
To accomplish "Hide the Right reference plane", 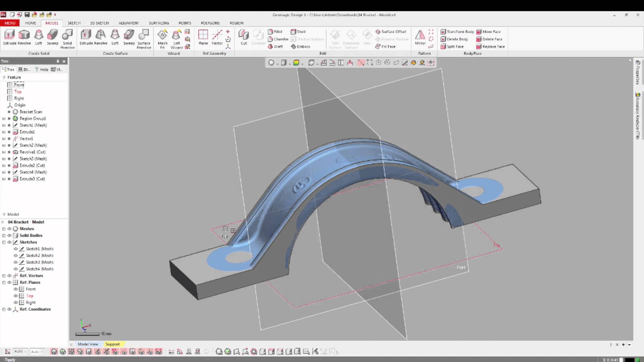I will point(16,303).
